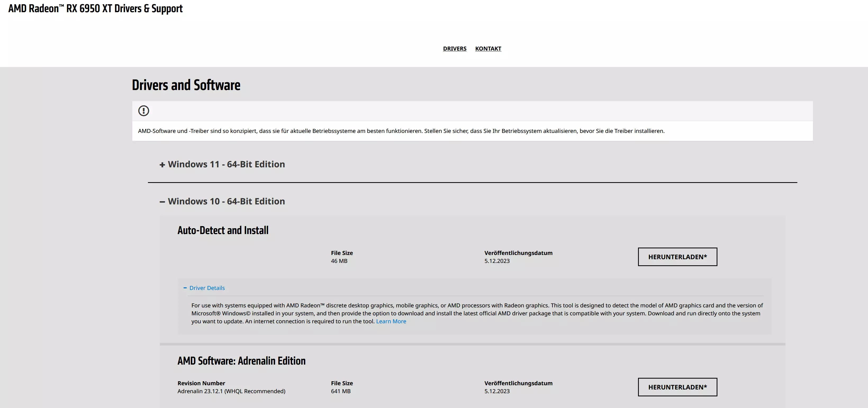This screenshot has width=868, height=408.
Task: Click Auto-Detect release date 5.12.2023
Action: coord(497,261)
